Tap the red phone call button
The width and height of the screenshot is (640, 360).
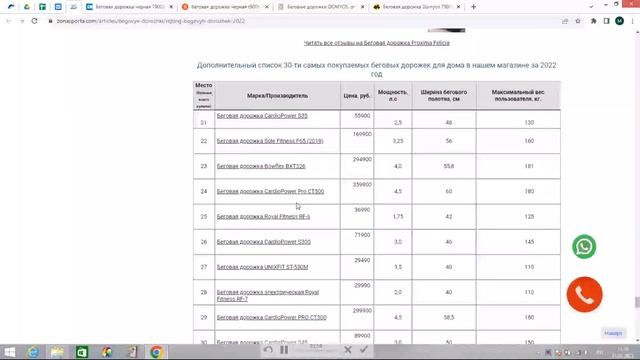pos(584,294)
